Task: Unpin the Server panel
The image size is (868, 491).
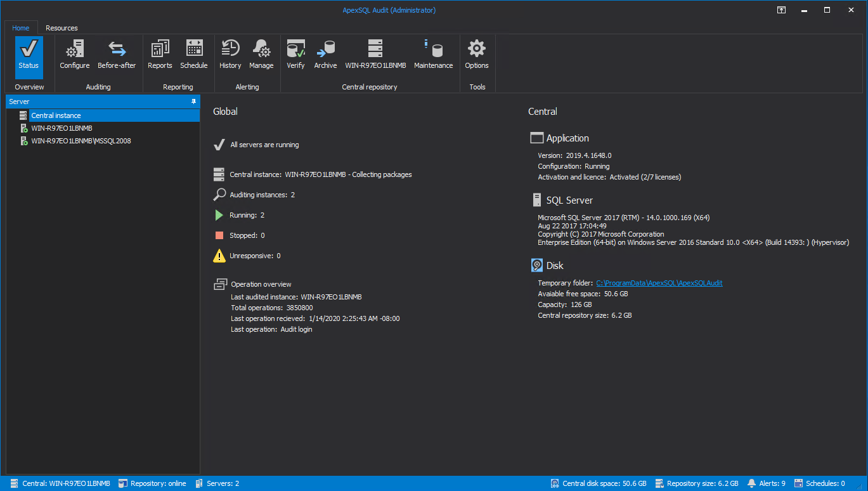Action: point(194,101)
